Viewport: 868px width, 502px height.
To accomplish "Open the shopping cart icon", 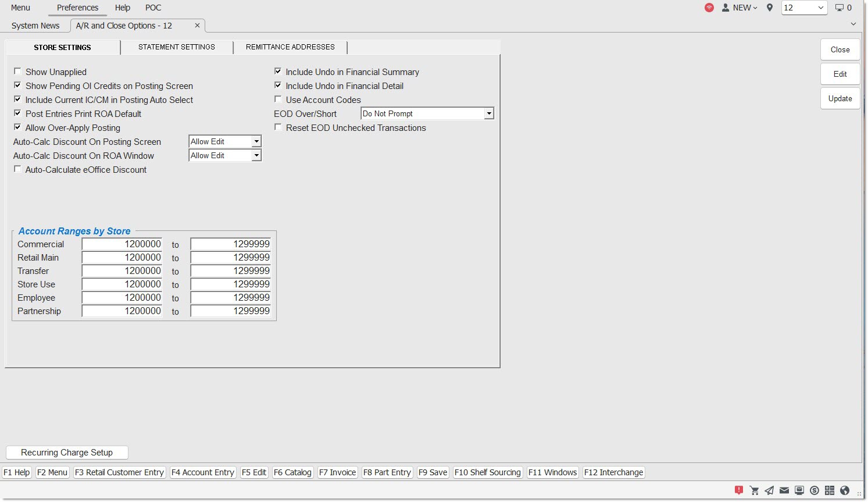I will click(755, 490).
